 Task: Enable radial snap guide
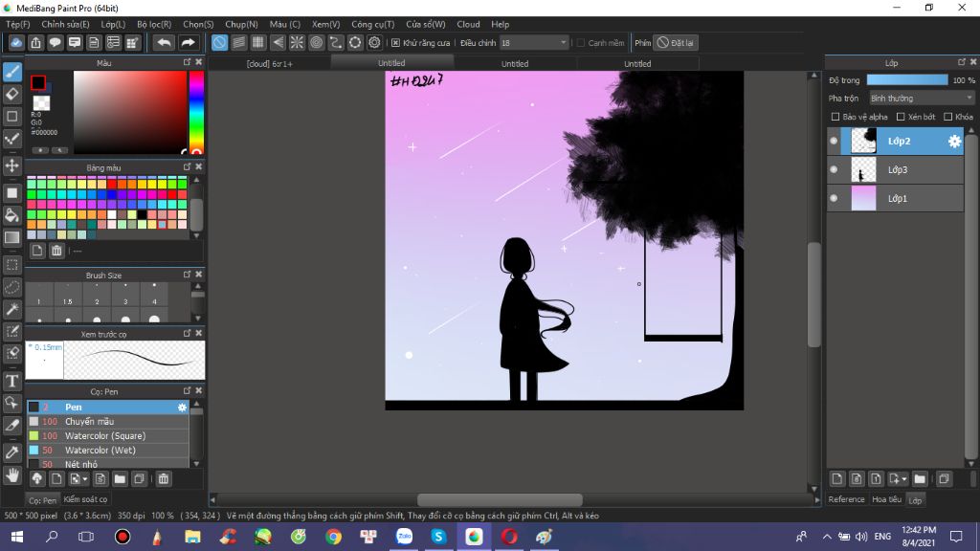[297, 42]
